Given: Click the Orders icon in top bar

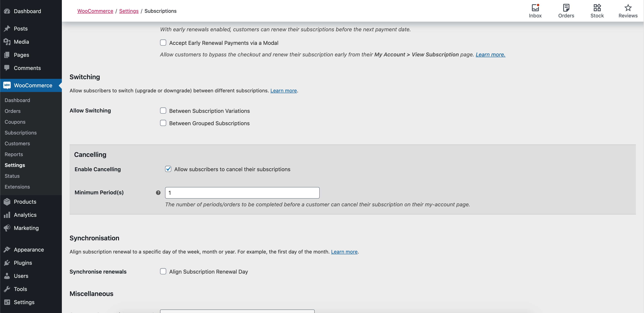Looking at the screenshot, I should click(x=566, y=8).
